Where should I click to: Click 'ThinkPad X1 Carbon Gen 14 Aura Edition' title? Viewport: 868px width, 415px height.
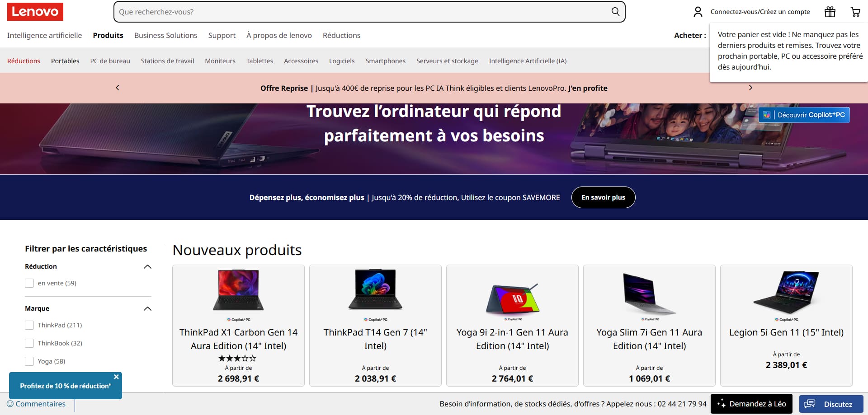(239, 339)
